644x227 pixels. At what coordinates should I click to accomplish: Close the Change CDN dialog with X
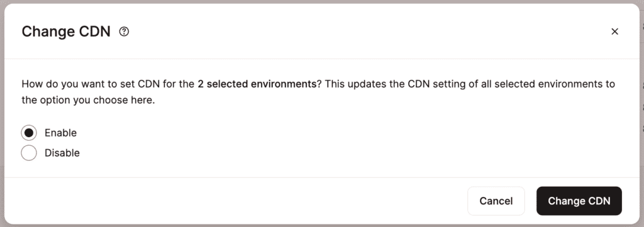click(614, 31)
